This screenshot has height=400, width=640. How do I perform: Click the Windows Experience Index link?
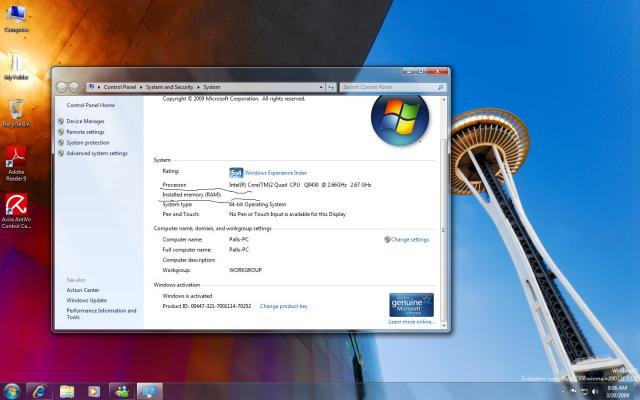point(276,173)
